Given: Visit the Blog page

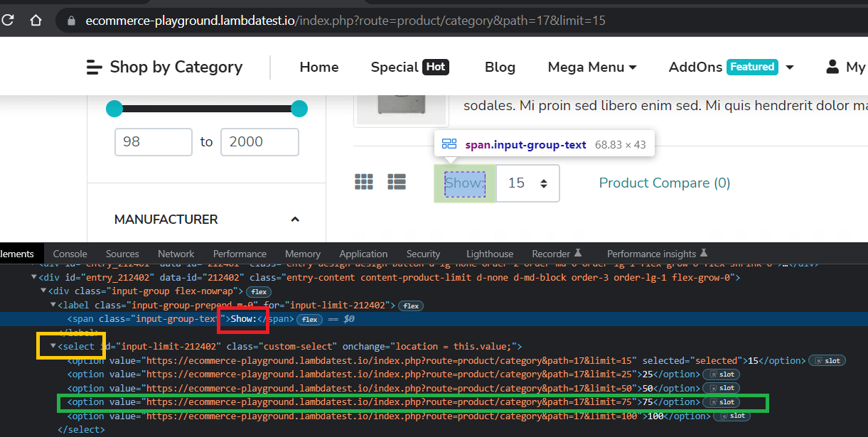Looking at the screenshot, I should point(500,66).
